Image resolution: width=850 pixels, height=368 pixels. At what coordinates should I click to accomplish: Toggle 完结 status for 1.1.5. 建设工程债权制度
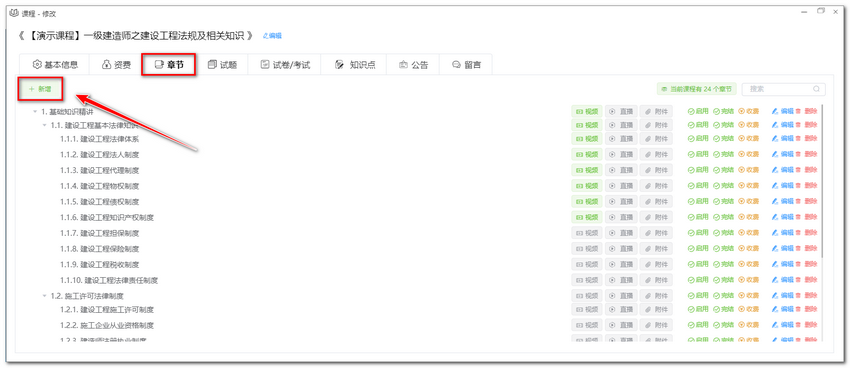[x=724, y=202]
